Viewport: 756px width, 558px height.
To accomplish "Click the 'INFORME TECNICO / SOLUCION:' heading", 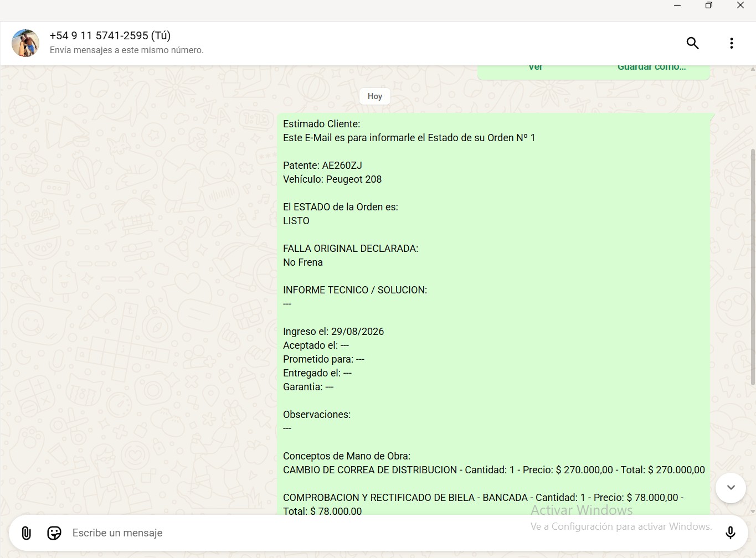I will point(355,290).
